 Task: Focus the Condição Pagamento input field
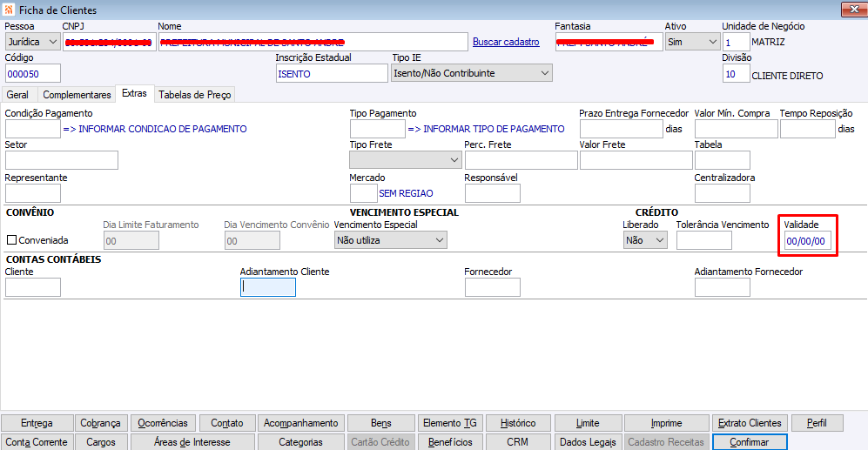33,129
